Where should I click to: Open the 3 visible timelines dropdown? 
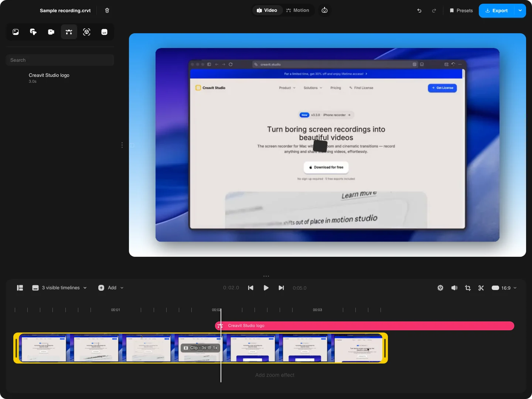coord(59,288)
